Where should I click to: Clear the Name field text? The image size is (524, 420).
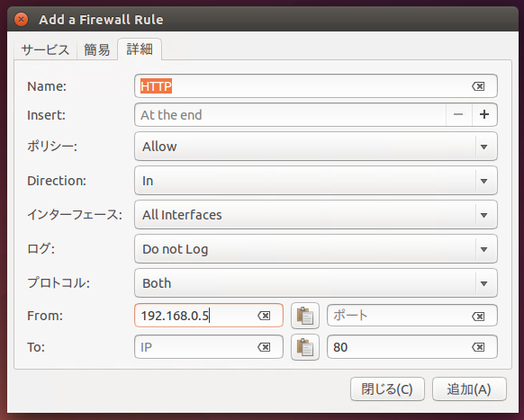(478, 86)
